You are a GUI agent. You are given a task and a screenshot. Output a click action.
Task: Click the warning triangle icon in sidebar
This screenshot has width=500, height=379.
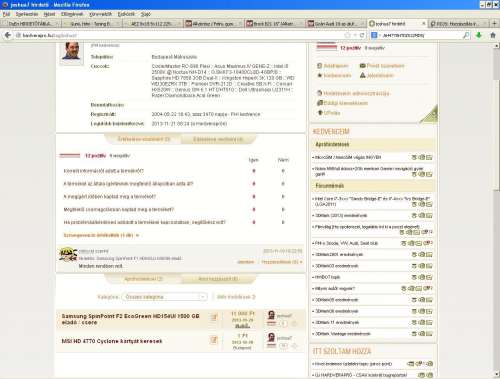point(362,75)
